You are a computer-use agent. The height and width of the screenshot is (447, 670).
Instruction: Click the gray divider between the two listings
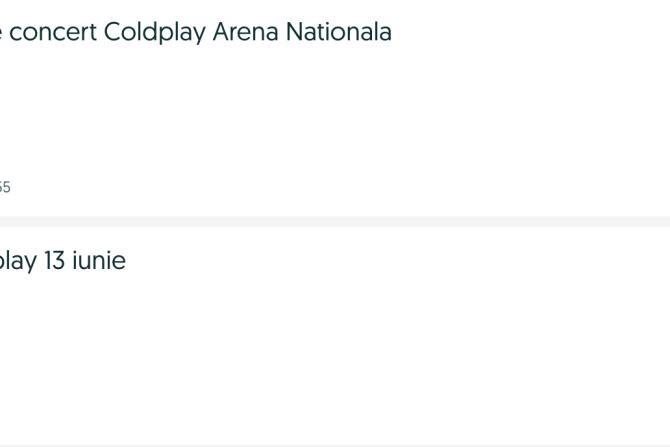pos(335,221)
